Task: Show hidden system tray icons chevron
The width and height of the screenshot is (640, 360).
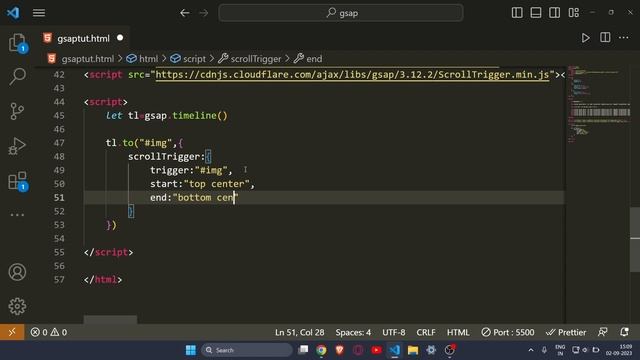Action: point(531,350)
